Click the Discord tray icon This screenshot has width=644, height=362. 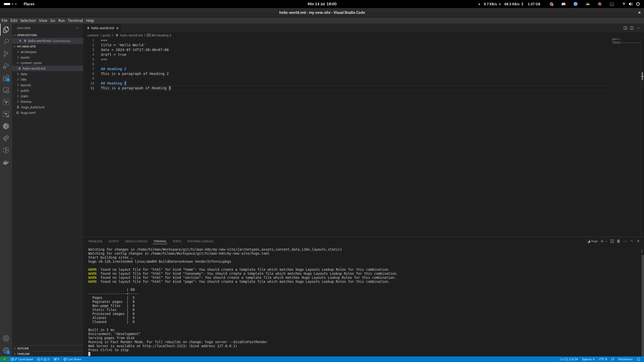(563, 4)
